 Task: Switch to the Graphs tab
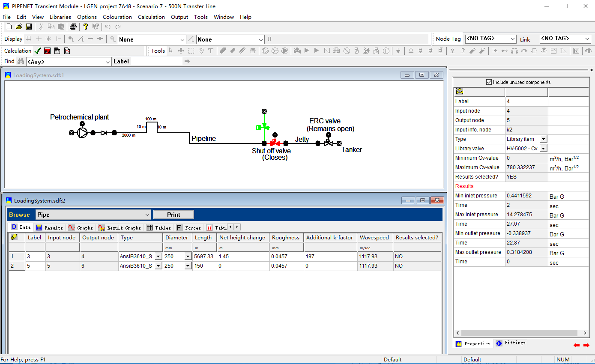[x=81, y=227]
